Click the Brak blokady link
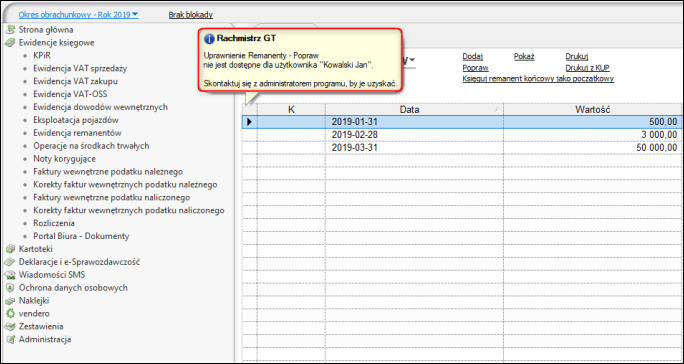This screenshot has height=364, width=684. [191, 15]
